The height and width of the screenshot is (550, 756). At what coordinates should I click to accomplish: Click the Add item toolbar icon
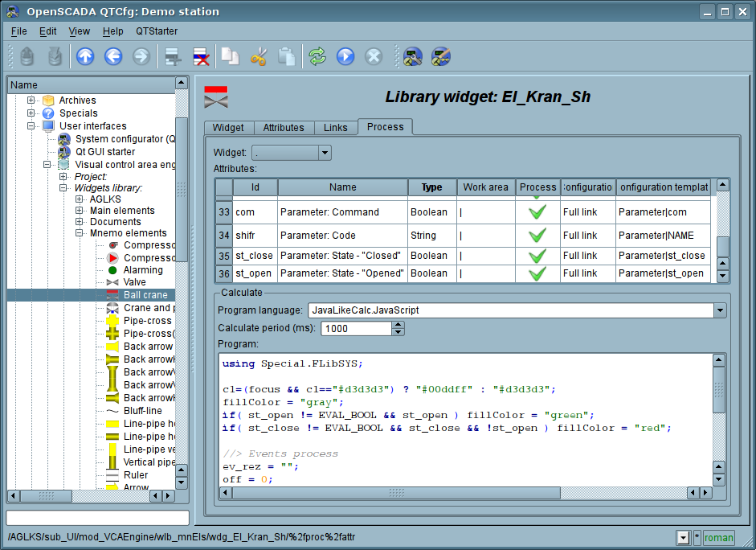click(172, 56)
